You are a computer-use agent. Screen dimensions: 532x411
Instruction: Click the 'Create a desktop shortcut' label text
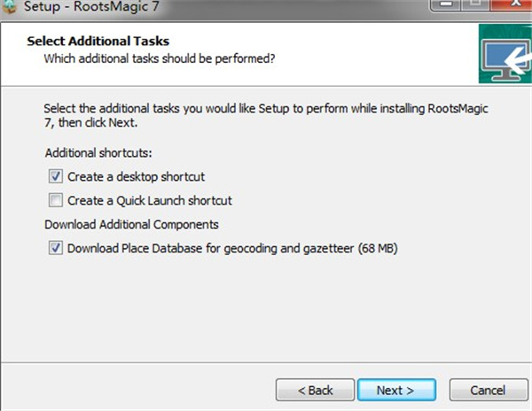click(x=136, y=177)
